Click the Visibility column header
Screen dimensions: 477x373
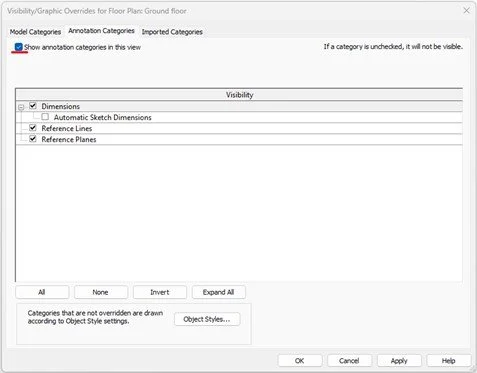click(239, 95)
